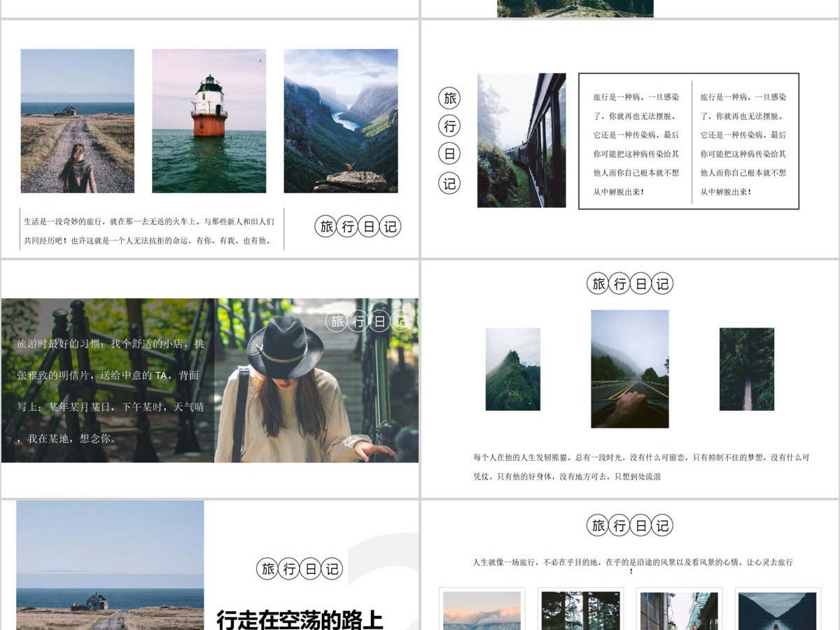Click the red and white lighthouse photo

coord(209,120)
